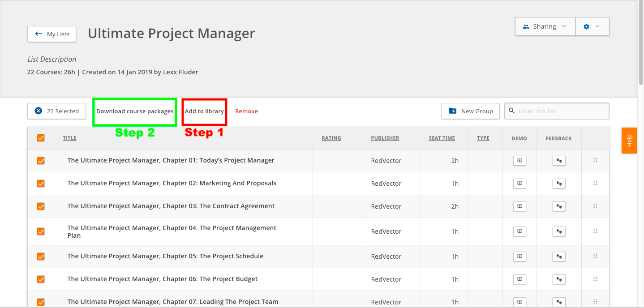Open demo for Chapter 01: Today's Project Manager
644x308 pixels.
(519, 160)
